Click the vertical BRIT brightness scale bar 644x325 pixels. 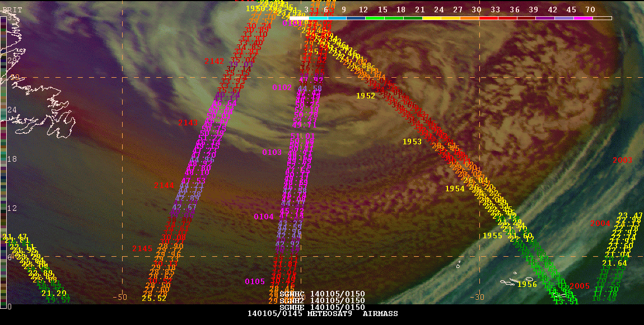(x=3, y=162)
